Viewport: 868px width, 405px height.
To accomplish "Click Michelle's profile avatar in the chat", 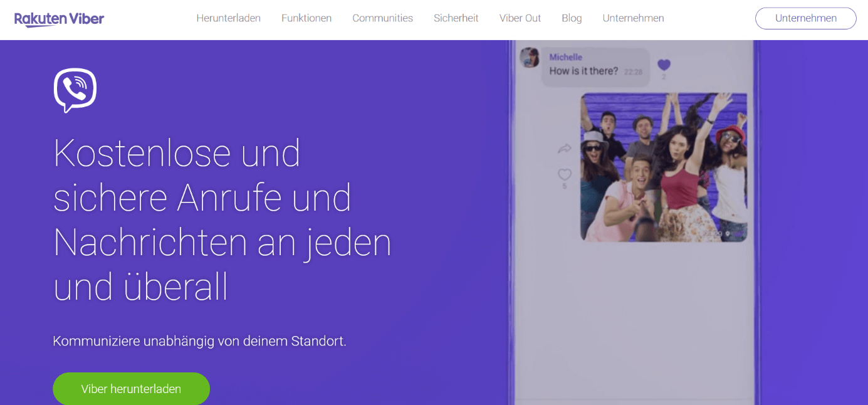I will [x=530, y=58].
